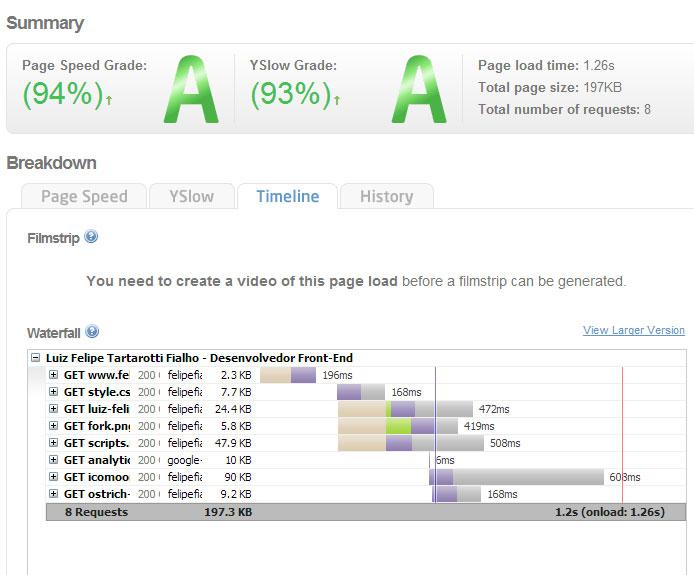Image resolution: width=694 pixels, height=575 pixels.
Task: Select the 'Total page size: 197KB' text
Action: click(550, 87)
